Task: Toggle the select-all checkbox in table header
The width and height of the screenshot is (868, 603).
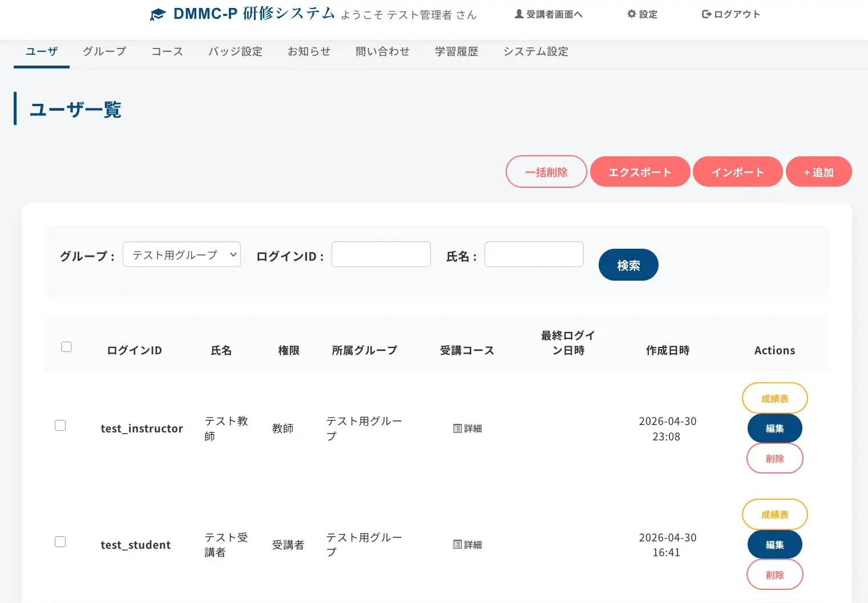Action: 67,347
